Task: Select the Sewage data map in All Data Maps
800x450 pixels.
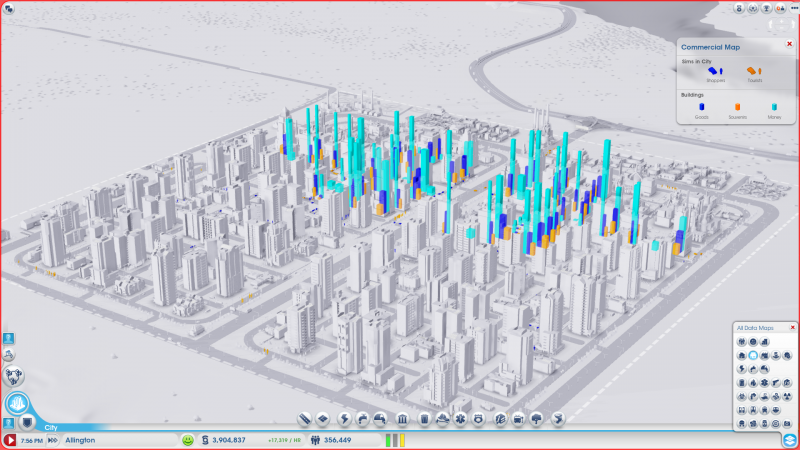Action: pyautogui.click(x=764, y=369)
